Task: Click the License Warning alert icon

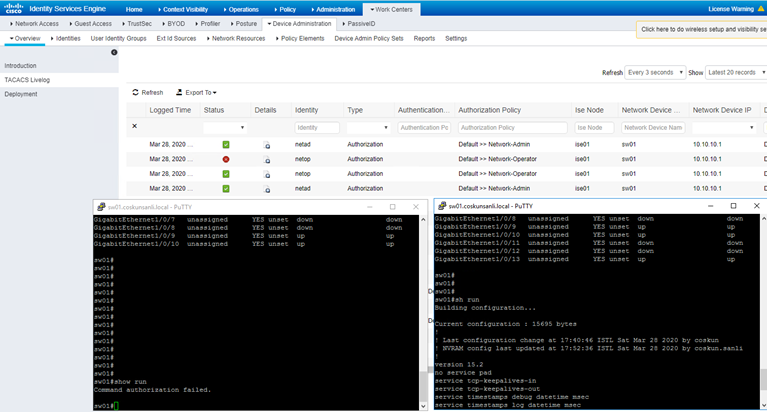Action: tap(761, 9)
